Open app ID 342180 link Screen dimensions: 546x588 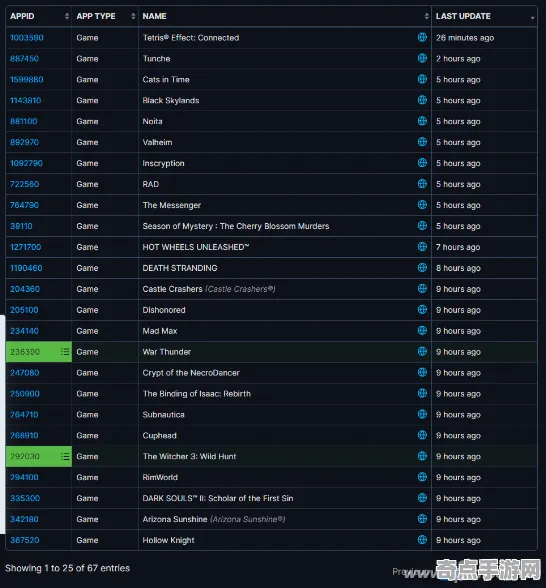coord(24,519)
